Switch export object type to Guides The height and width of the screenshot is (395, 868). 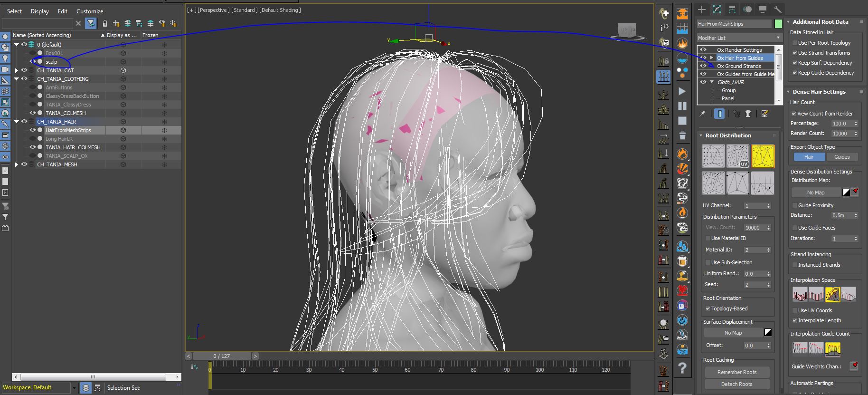coord(841,157)
